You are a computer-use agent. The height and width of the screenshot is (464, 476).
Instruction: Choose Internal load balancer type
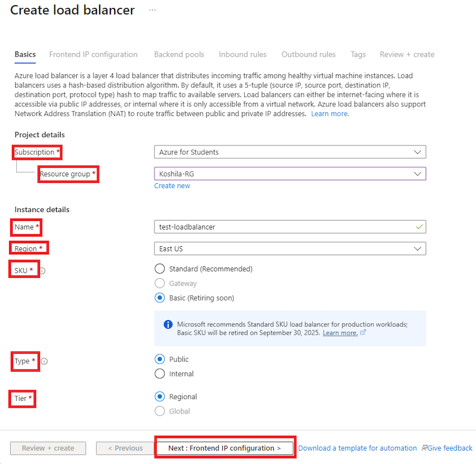click(x=160, y=374)
